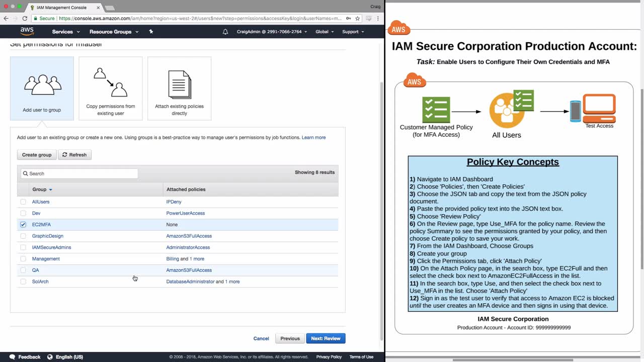Viewport: 644px width, 362px height.
Task: Open the IAMSecureAdmins group link
Action: 51,247
